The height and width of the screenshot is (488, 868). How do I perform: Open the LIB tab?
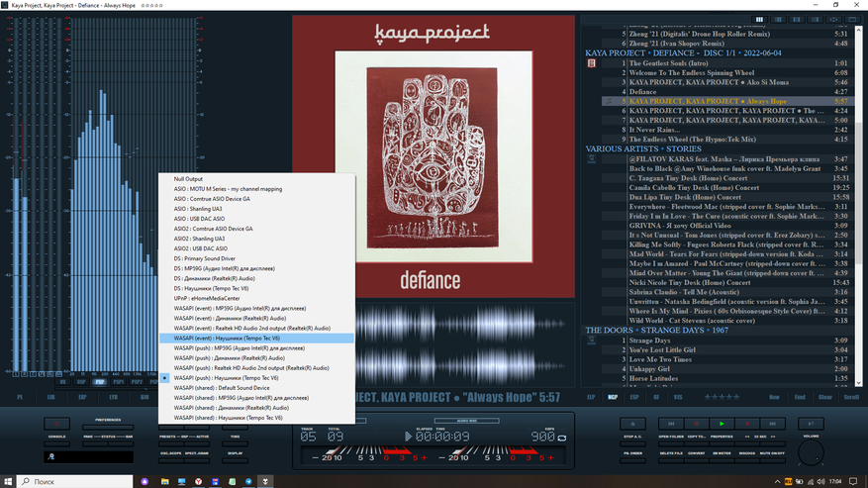[x=50, y=397]
